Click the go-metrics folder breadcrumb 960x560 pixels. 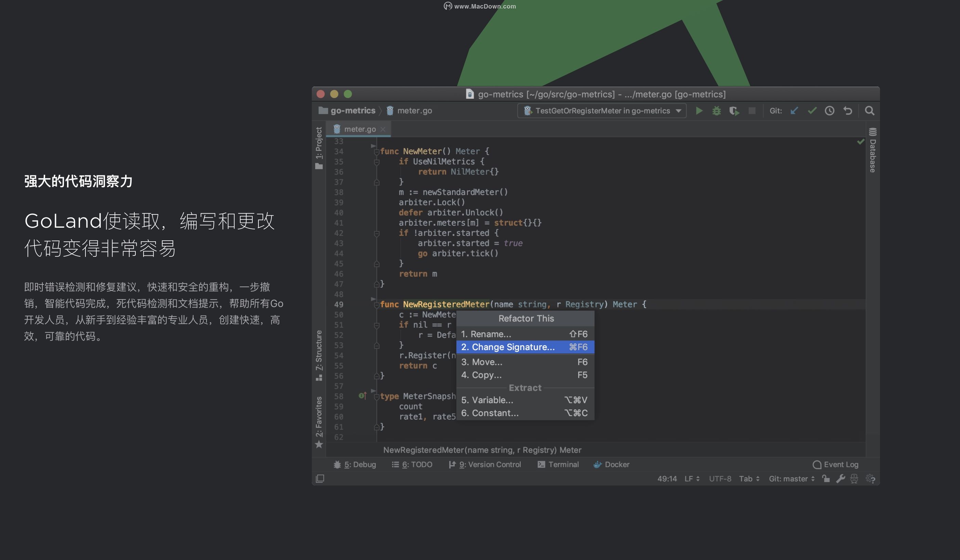coord(347,111)
